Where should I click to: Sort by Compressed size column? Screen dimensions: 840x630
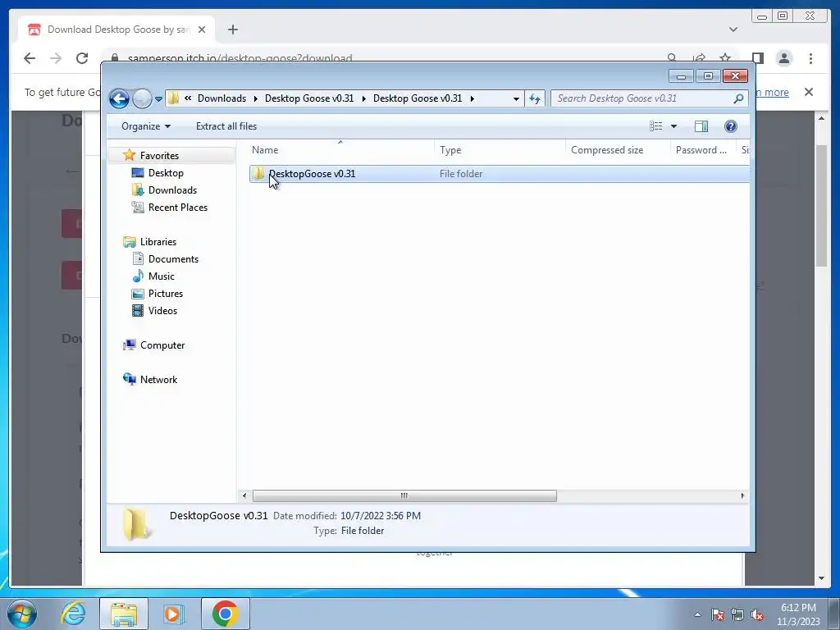tap(618, 150)
